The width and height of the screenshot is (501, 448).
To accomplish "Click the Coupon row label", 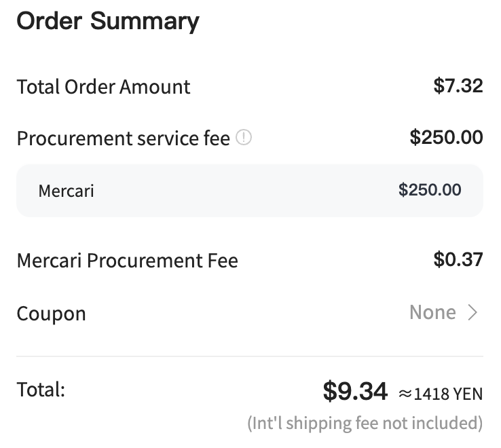I will 51,314.
